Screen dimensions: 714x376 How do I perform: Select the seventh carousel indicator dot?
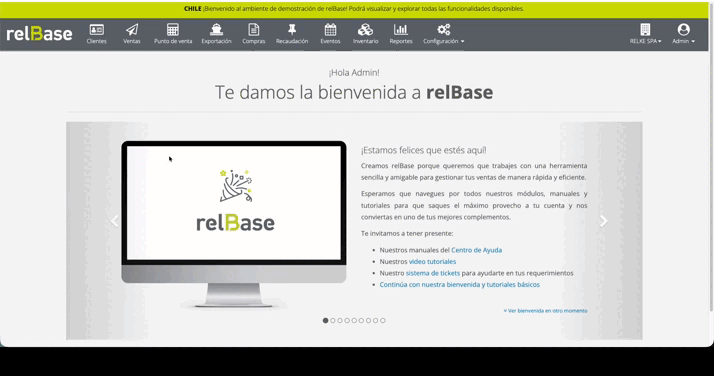[368, 320]
